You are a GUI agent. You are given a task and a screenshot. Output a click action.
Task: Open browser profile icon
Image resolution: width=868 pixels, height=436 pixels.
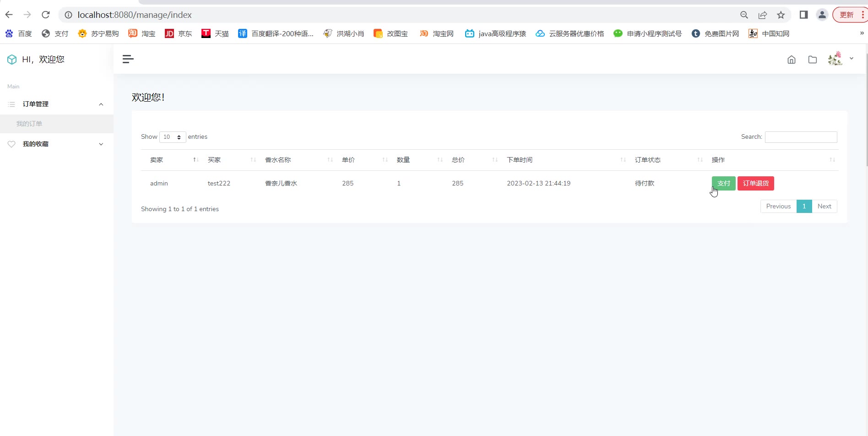tap(822, 15)
